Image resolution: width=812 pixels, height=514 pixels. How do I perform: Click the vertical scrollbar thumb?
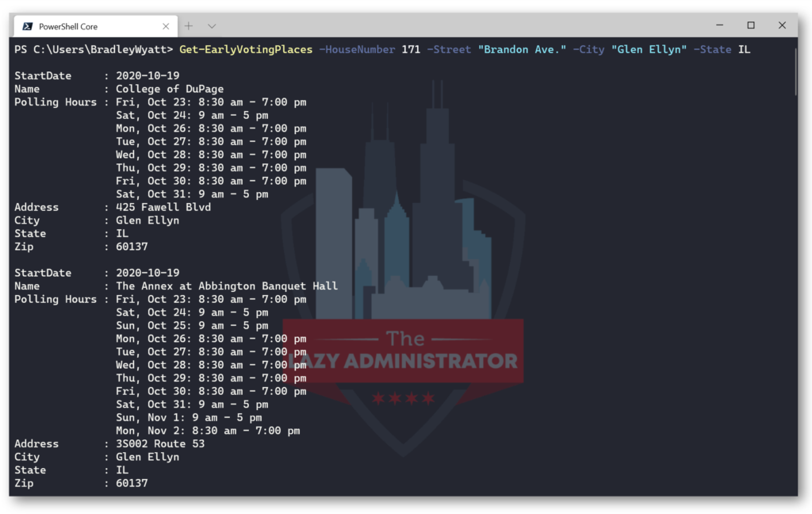[795, 71]
